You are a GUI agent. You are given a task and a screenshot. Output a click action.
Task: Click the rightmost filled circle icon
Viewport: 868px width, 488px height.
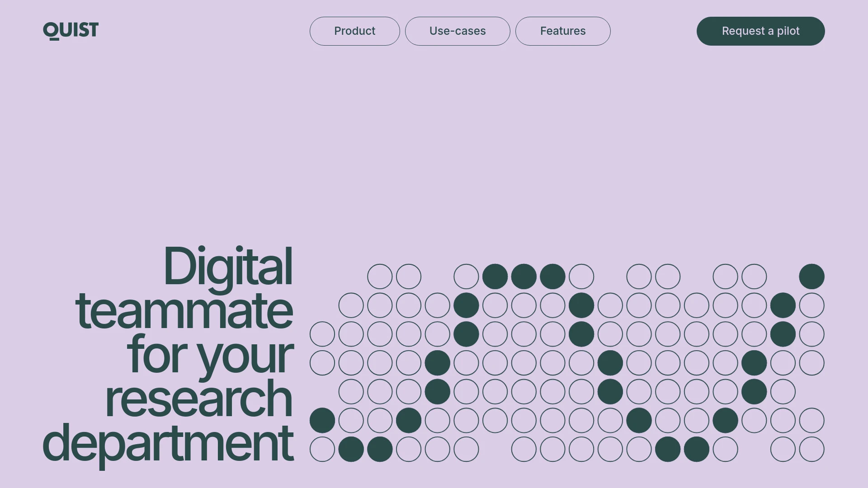click(811, 276)
